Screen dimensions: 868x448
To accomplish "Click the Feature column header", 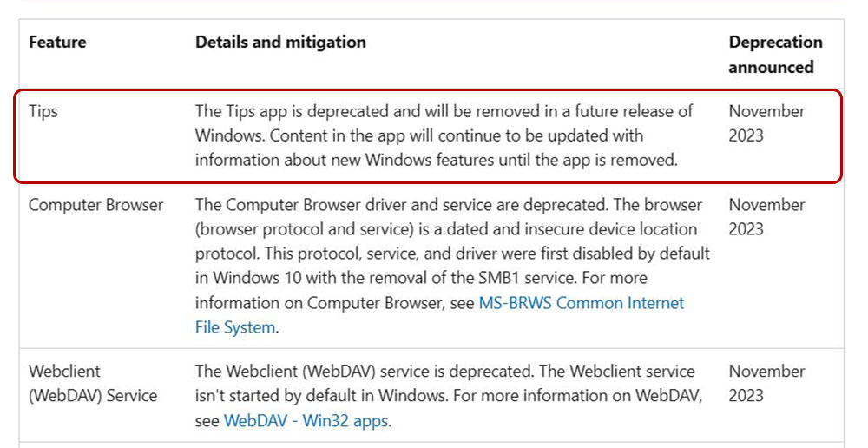I will (57, 42).
